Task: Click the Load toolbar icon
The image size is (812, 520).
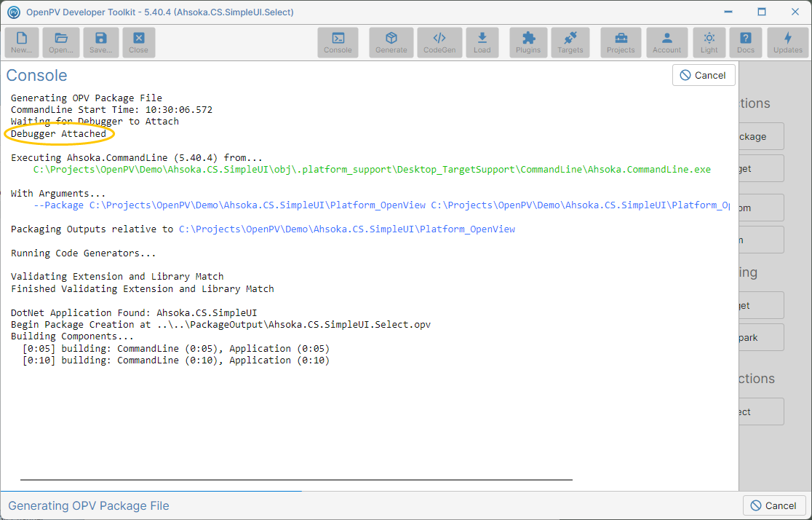Action: [x=482, y=42]
